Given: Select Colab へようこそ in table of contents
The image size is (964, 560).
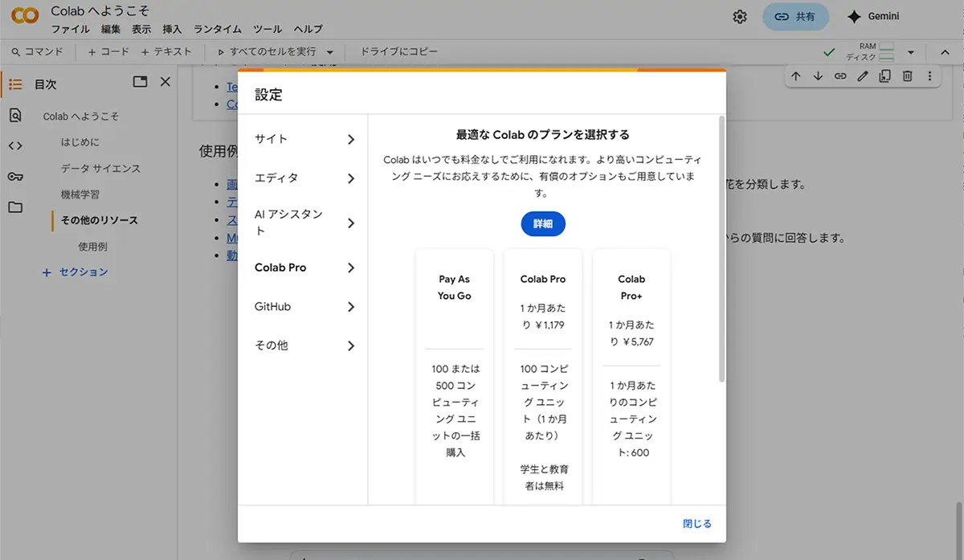Looking at the screenshot, I should (x=81, y=116).
